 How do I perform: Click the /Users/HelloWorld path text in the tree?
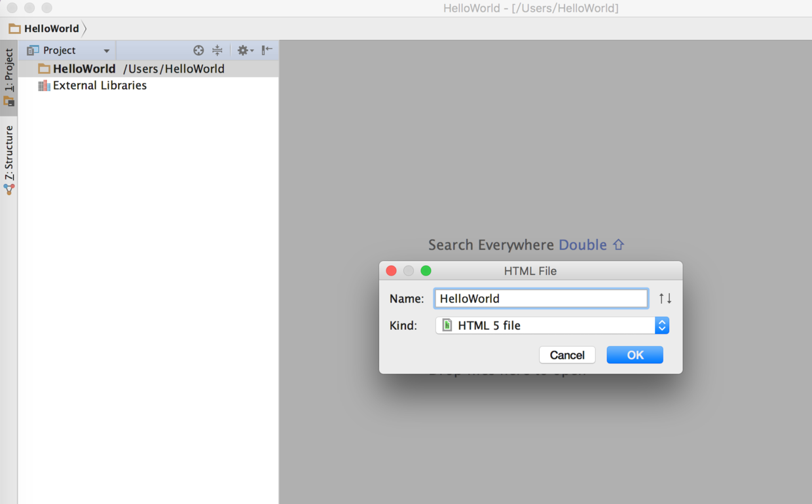tap(174, 69)
